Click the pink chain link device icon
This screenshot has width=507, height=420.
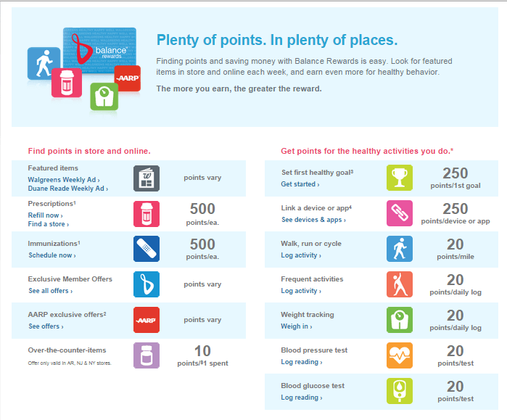(x=400, y=213)
